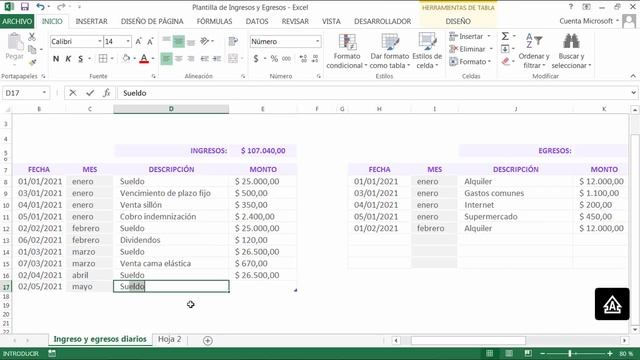This screenshot has width=640, height=360.
Task: Center text horizontally
Action: click(x=178, y=59)
